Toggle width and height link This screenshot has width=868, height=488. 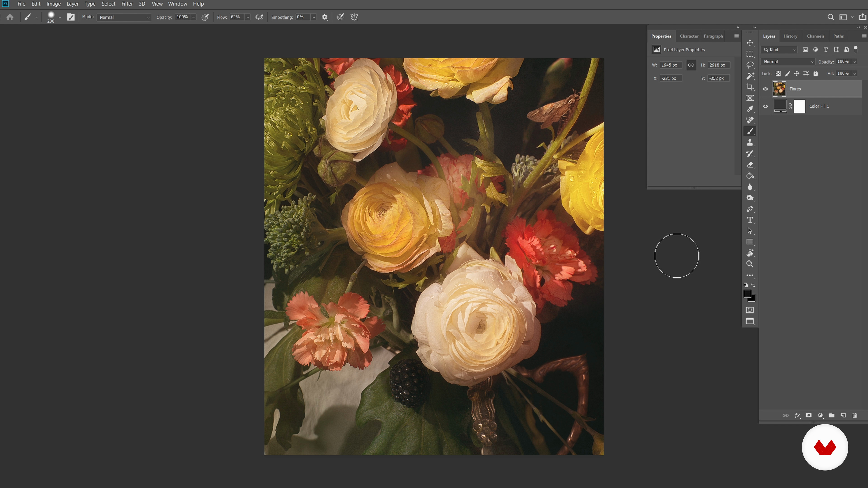pyautogui.click(x=691, y=65)
